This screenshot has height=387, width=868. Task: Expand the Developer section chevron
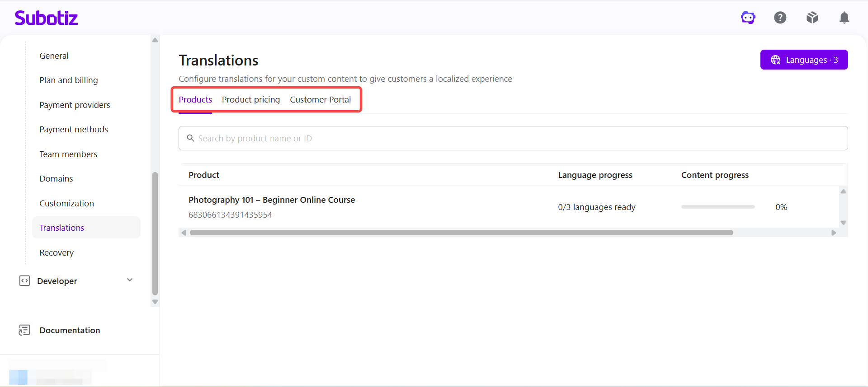(x=130, y=280)
